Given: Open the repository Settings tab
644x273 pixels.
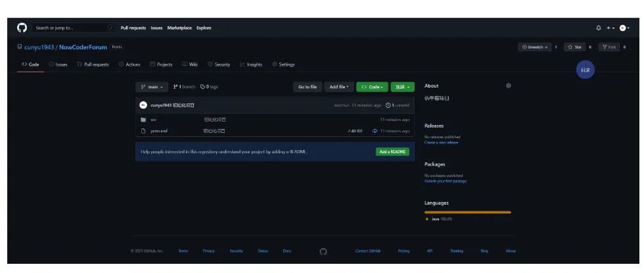Looking at the screenshot, I should click(283, 64).
